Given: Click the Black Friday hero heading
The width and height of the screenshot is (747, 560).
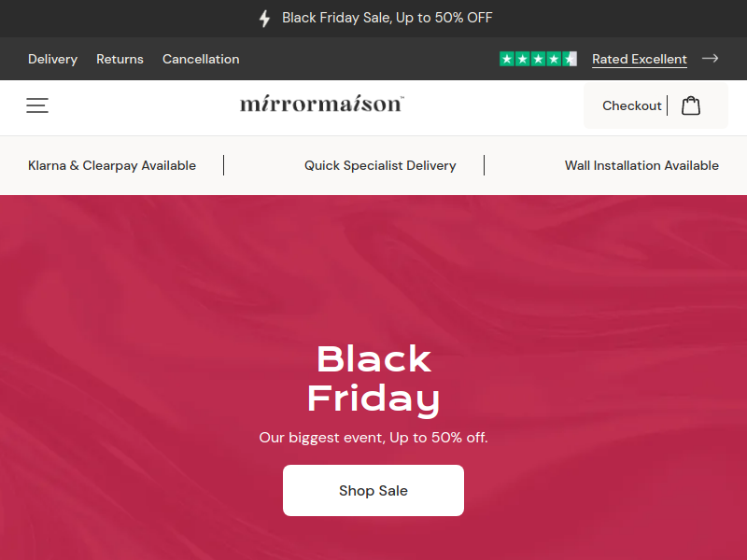Looking at the screenshot, I should pos(373,379).
